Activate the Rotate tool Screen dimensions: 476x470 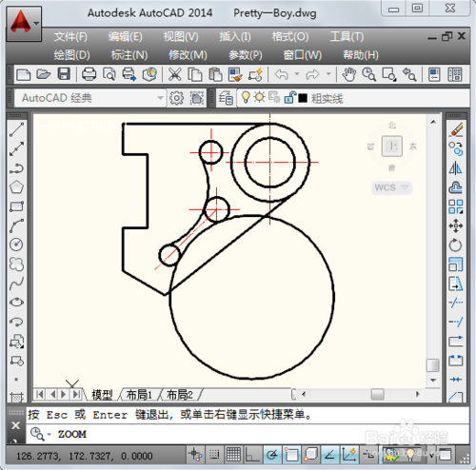(456, 245)
